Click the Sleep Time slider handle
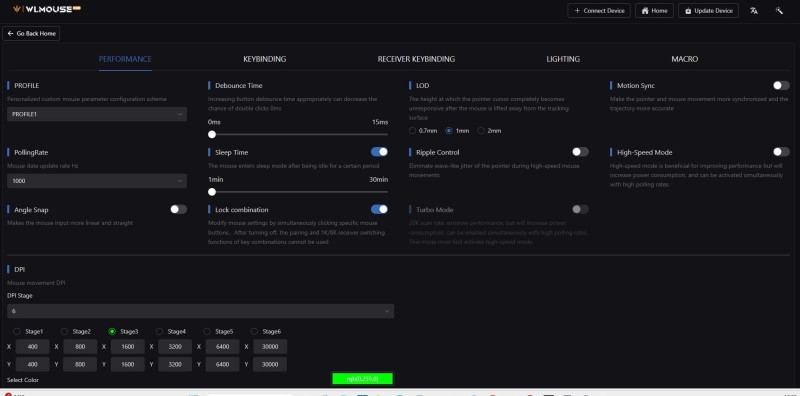 click(x=212, y=192)
